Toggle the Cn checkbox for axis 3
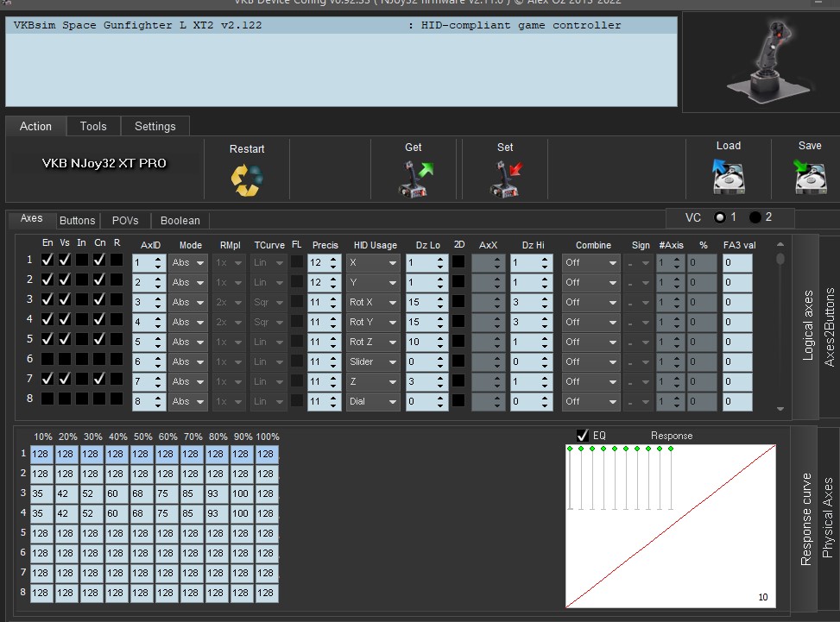The height and width of the screenshot is (622, 840). (x=99, y=299)
